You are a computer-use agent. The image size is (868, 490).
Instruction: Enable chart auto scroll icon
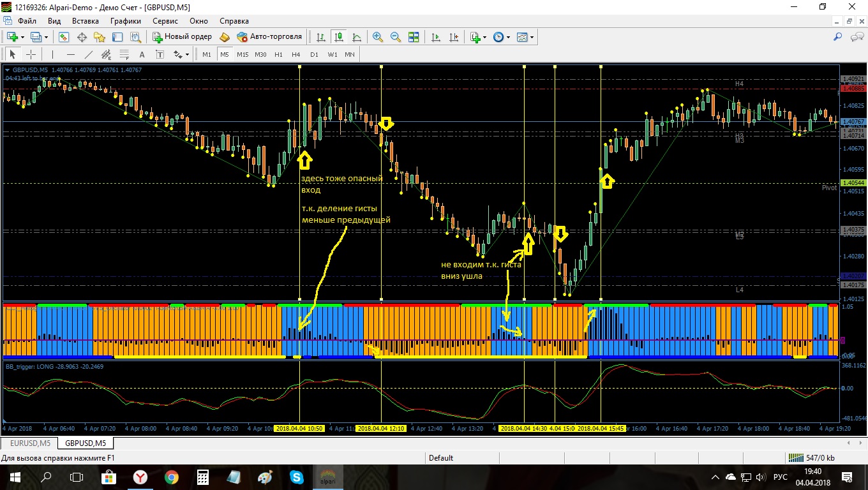(436, 37)
